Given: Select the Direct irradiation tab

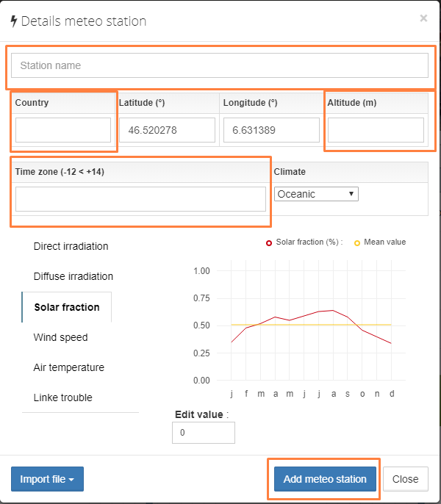Looking at the screenshot, I should (x=71, y=246).
